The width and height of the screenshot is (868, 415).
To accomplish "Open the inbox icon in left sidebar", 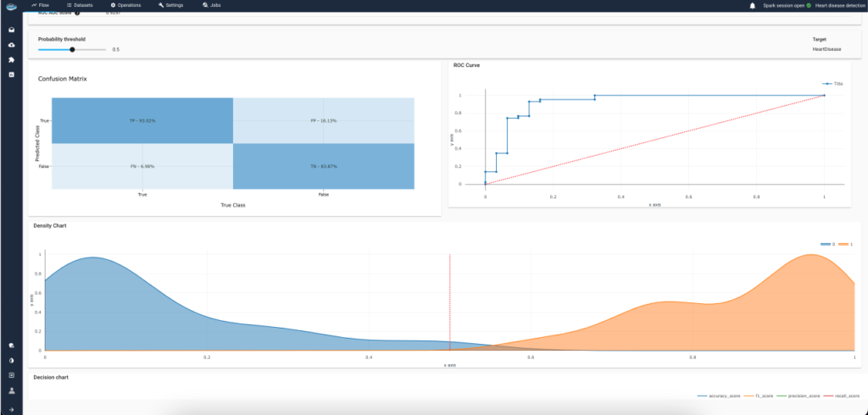I will [11, 30].
